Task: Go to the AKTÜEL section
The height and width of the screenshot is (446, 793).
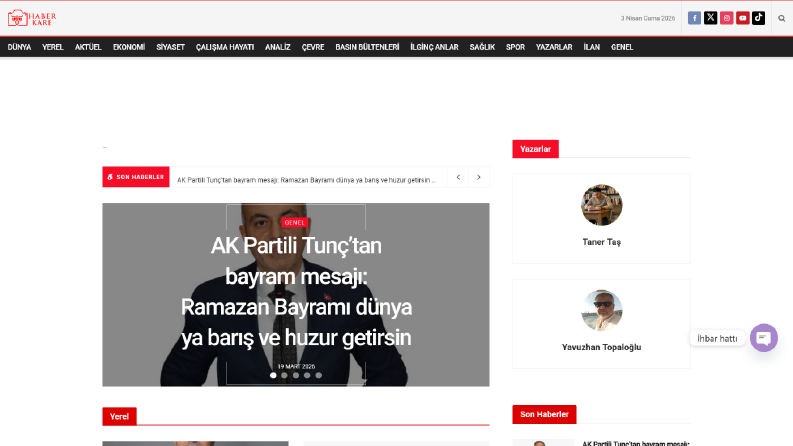Action: pyautogui.click(x=88, y=47)
